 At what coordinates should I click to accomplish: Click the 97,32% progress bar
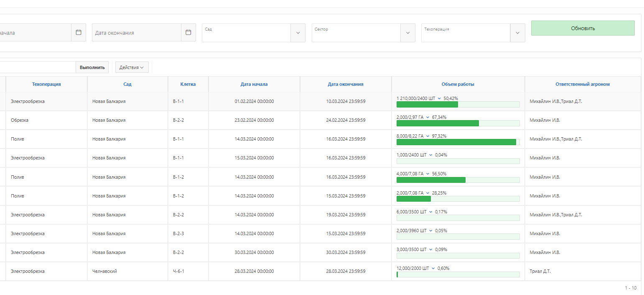pyautogui.click(x=458, y=142)
